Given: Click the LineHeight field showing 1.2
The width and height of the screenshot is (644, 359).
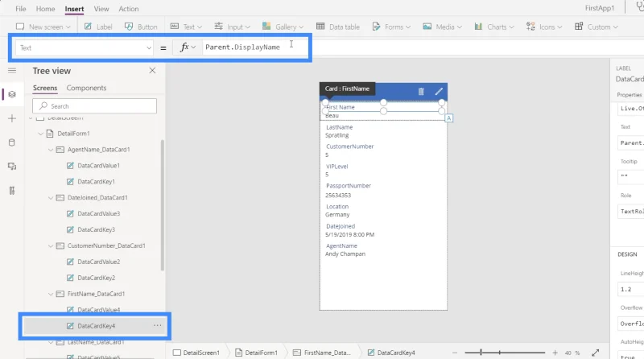Looking at the screenshot, I should click(630, 289).
